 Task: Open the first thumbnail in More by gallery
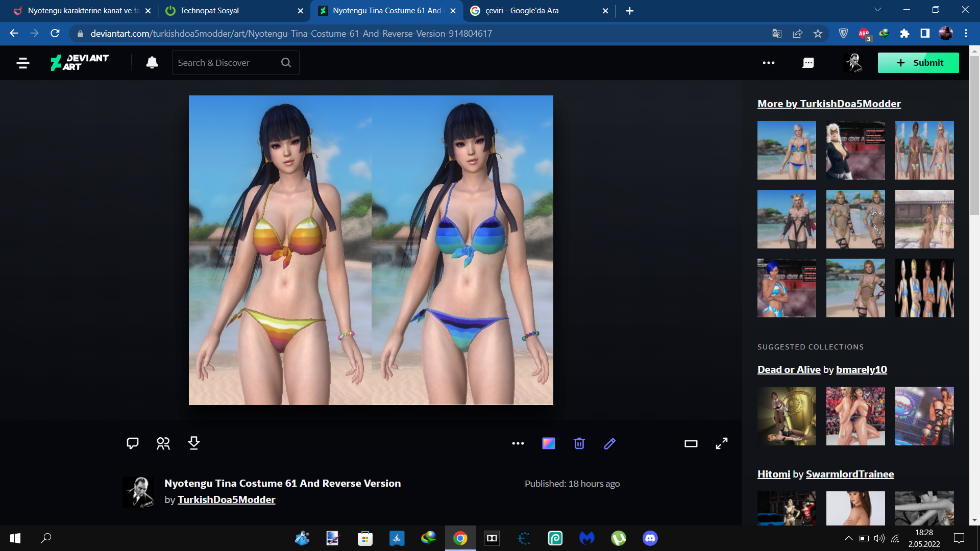click(787, 150)
